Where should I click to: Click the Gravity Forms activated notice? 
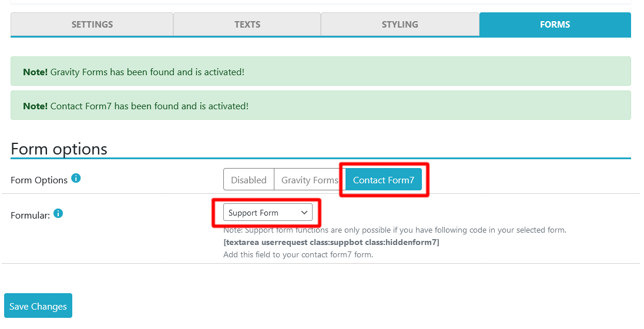click(x=321, y=72)
